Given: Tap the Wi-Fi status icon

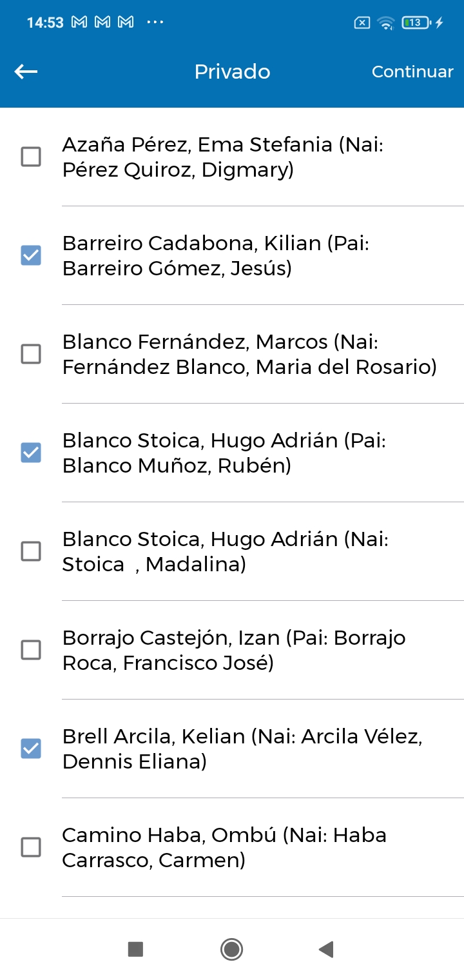Looking at the screenshot, I should click(386, 23).
